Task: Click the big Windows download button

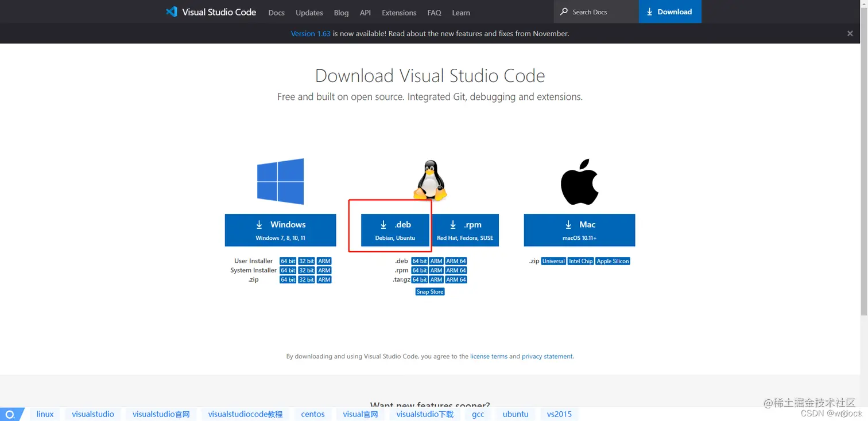Action: 280,230
